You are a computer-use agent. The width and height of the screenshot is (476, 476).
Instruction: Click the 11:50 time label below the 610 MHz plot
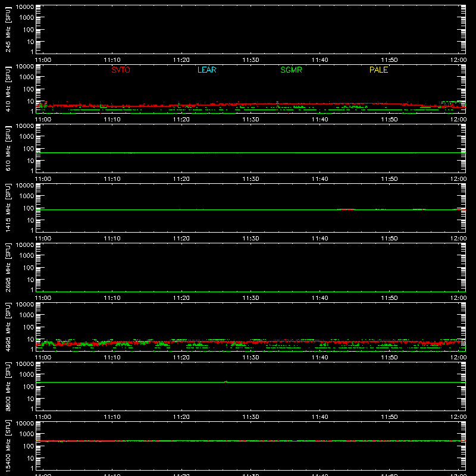click(x=390, y=179)
